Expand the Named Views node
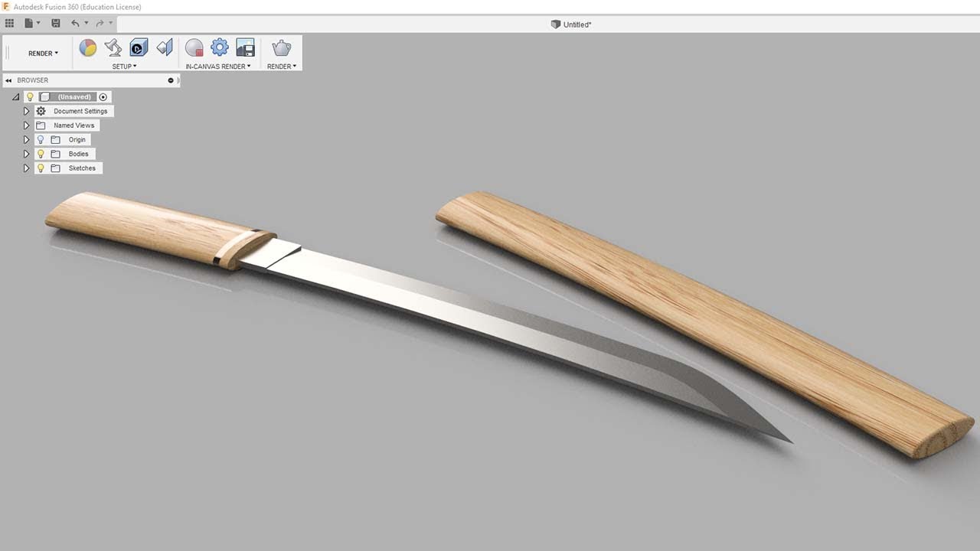The width and height of the screenshot is (980, 551). point(26,126)
